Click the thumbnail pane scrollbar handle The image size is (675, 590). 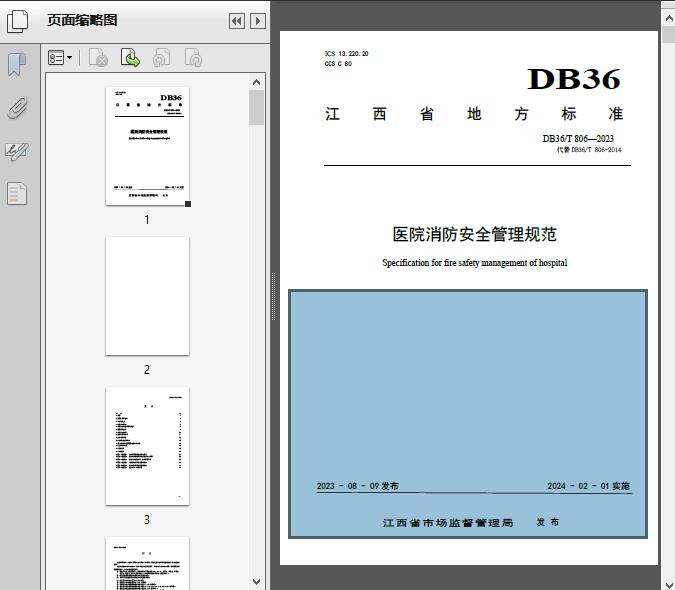click(x=257, y=108)
